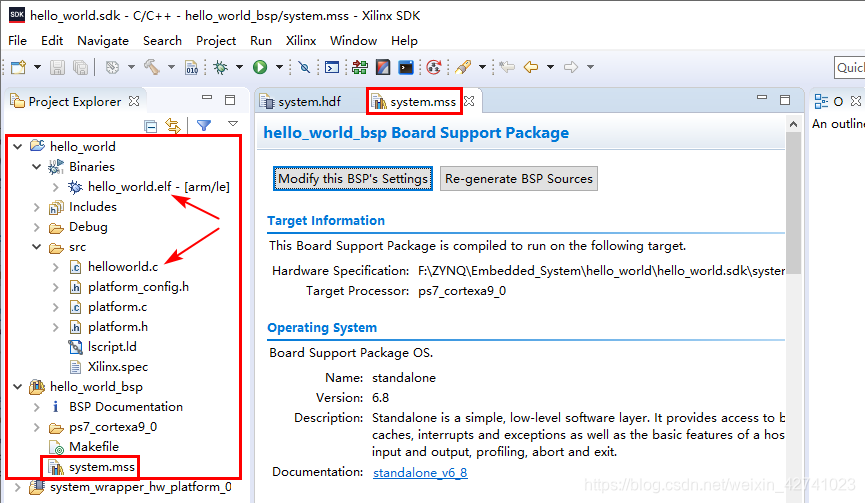Viewport: 865px width, 503px height.
Task: Click the Search flashlight toolbar icon
Action: [x=463, y=67]
